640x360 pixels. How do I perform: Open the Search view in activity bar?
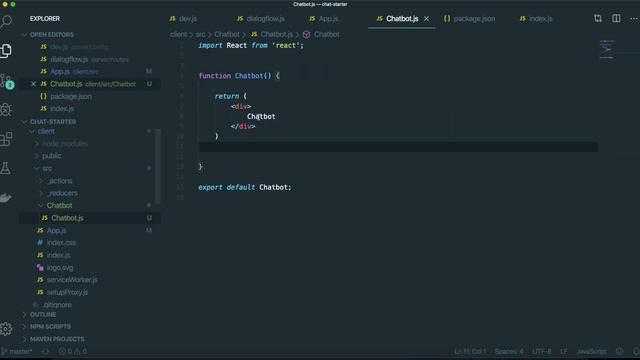6,21
